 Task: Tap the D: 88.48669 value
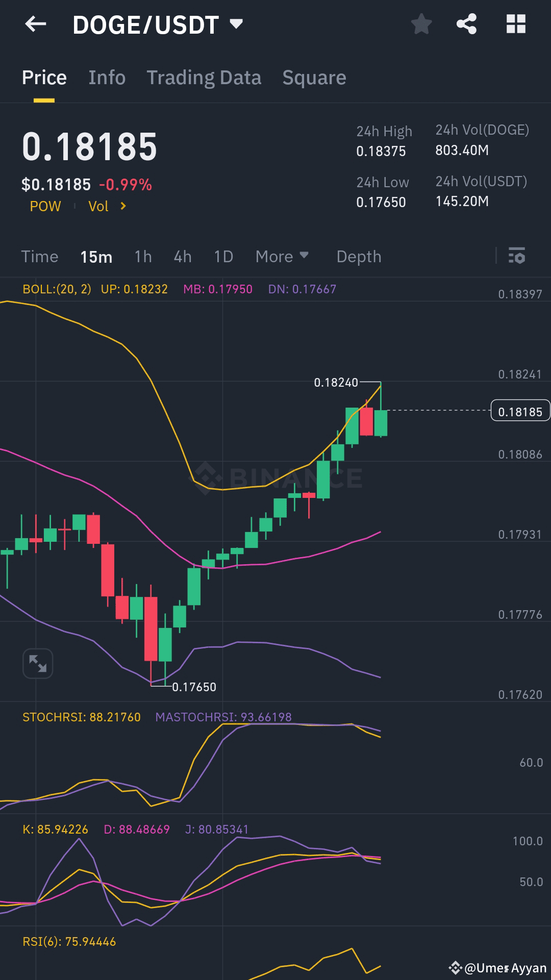[x=137, y=830]
